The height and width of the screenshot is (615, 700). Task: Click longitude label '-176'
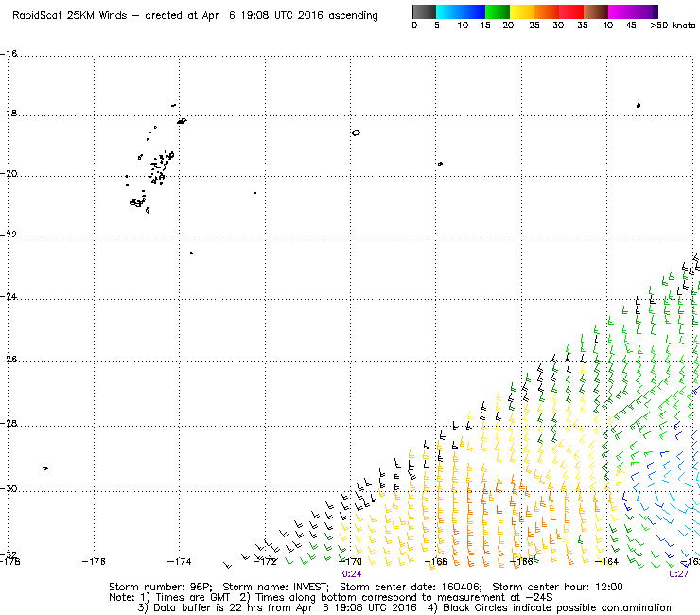coord(94,561)
